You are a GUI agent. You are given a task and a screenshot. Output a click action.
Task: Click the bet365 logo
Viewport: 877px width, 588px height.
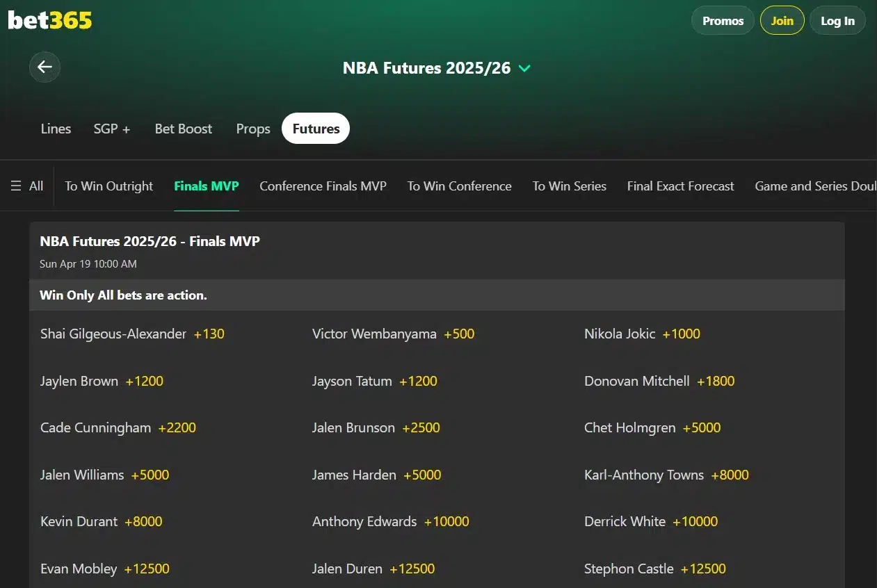(49, 19)
